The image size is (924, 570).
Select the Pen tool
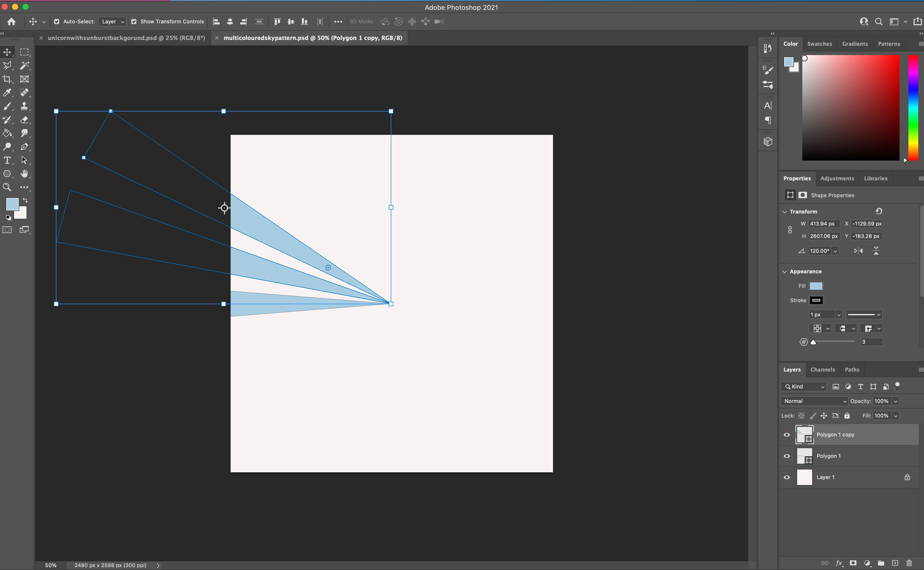[x=24, y=147]
